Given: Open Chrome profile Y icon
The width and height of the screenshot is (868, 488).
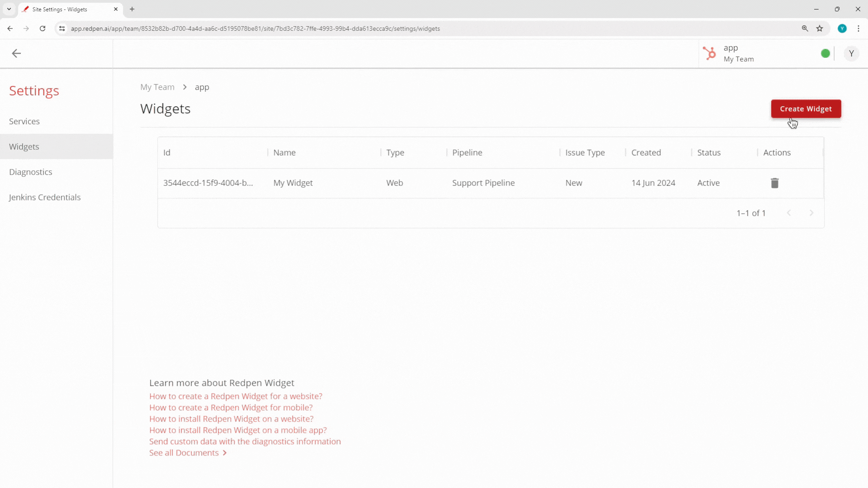Looking at the screenshot, I should coord(842,28).
